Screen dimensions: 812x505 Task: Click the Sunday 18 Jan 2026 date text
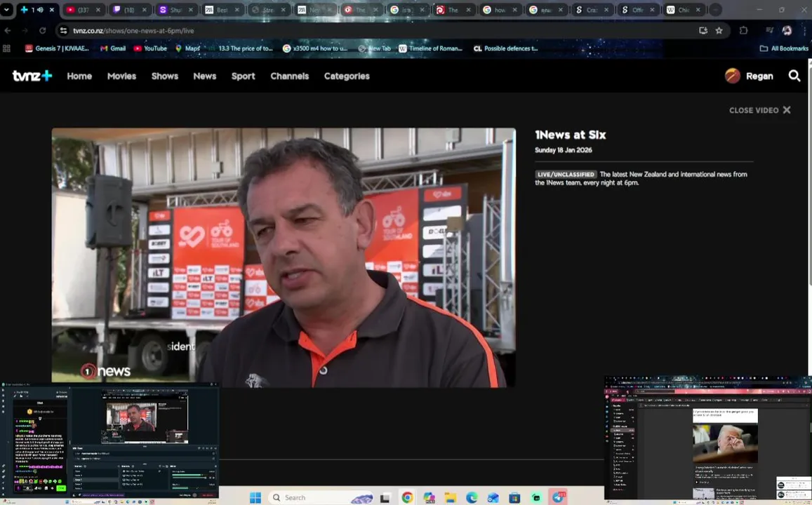564,150
